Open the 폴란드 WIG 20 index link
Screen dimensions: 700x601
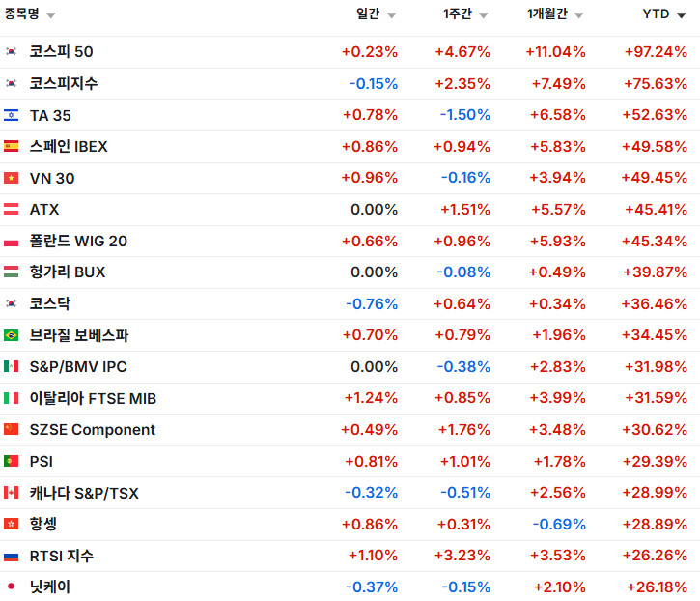[x=78, y=241]
